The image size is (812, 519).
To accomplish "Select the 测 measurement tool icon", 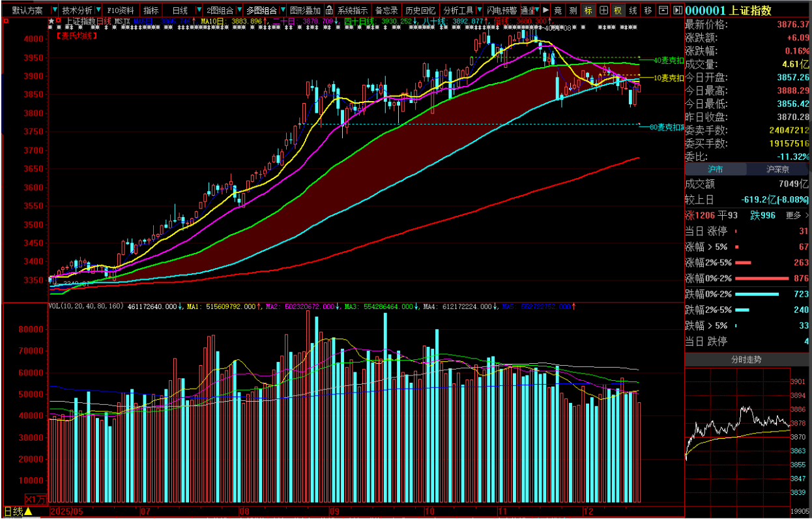I will [x=573, y=10].
